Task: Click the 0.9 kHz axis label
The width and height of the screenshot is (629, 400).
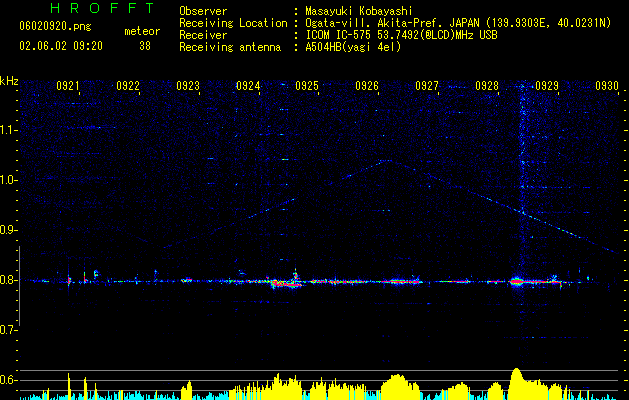Action: (9, 230)
